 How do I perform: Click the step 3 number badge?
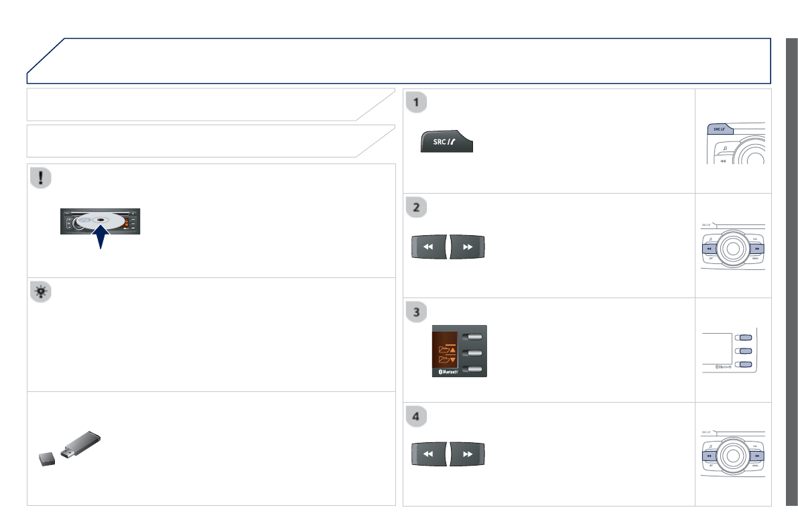point(417,311)
